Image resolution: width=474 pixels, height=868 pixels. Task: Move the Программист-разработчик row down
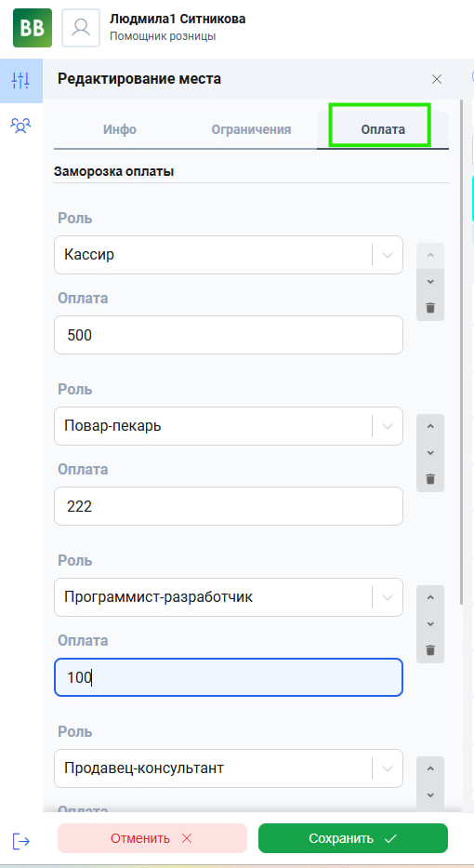tap(430, 624)
